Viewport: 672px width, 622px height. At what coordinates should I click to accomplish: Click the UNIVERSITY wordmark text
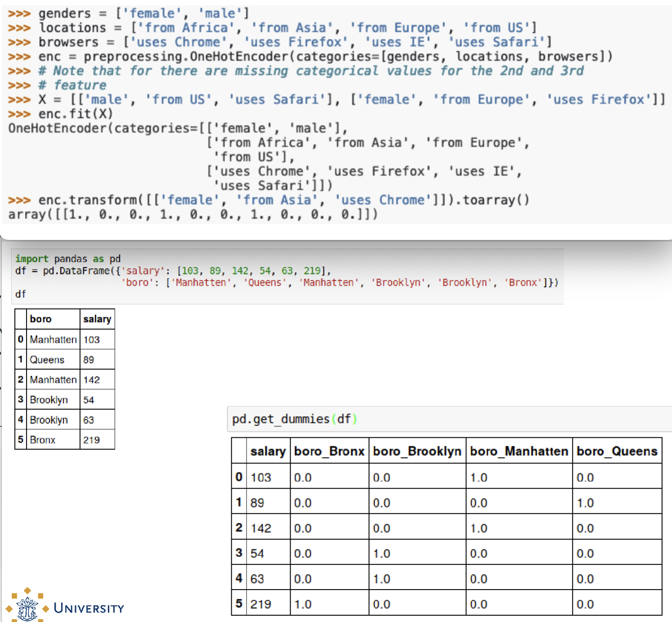pos(89,609)
